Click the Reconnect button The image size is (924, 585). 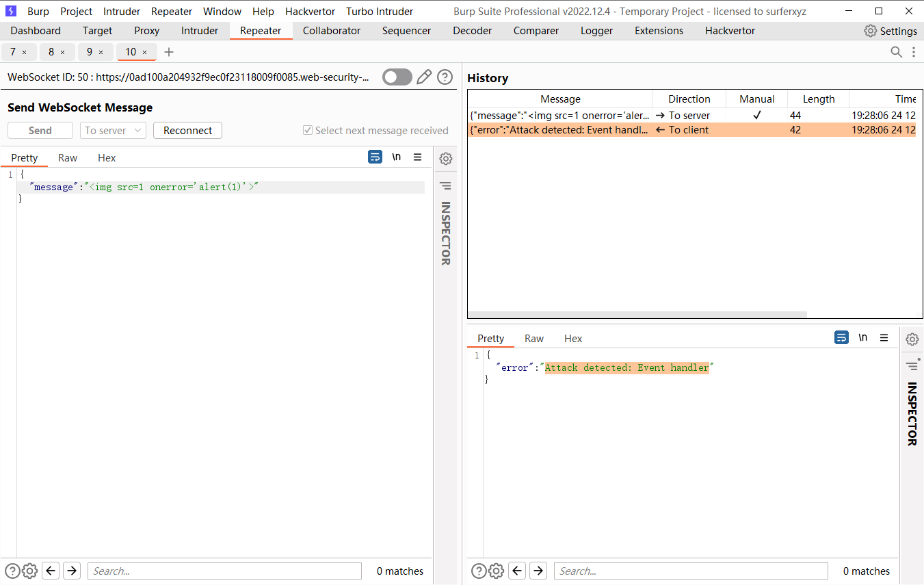tap(187, 130)
